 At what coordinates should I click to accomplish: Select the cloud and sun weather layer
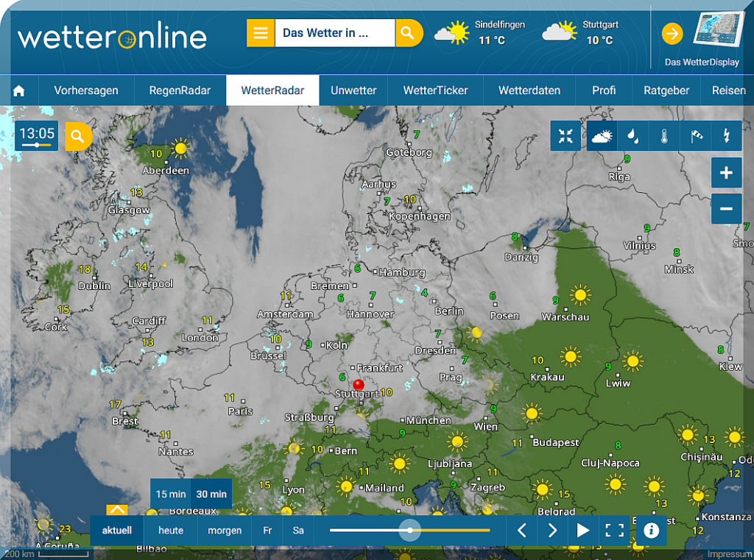pyautogui.click(x=602, y=136)
